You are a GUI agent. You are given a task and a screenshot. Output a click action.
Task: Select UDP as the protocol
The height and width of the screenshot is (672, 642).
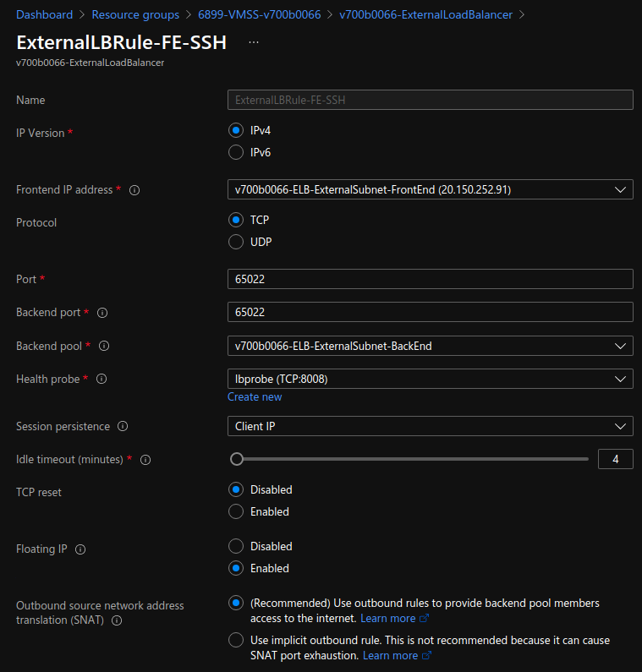coord(236,242)
